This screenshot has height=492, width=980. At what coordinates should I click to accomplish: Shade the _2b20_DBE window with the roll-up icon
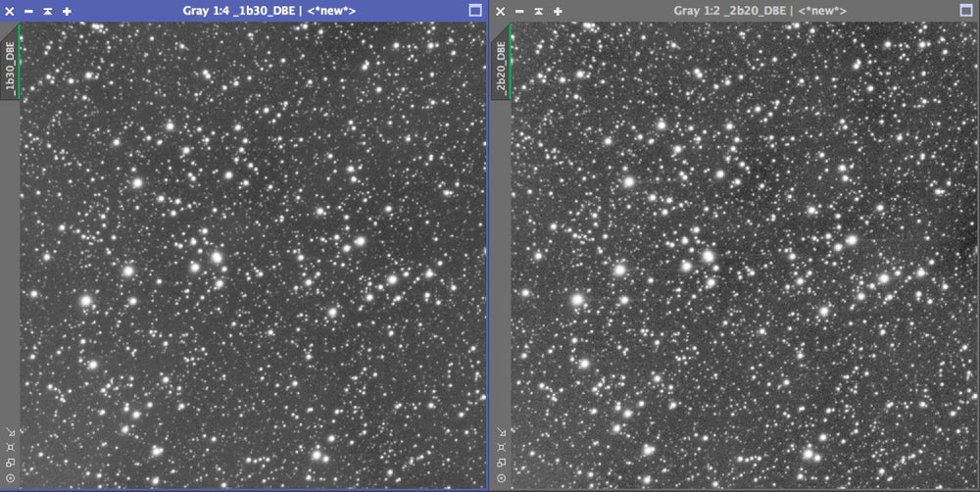[538, 11]
